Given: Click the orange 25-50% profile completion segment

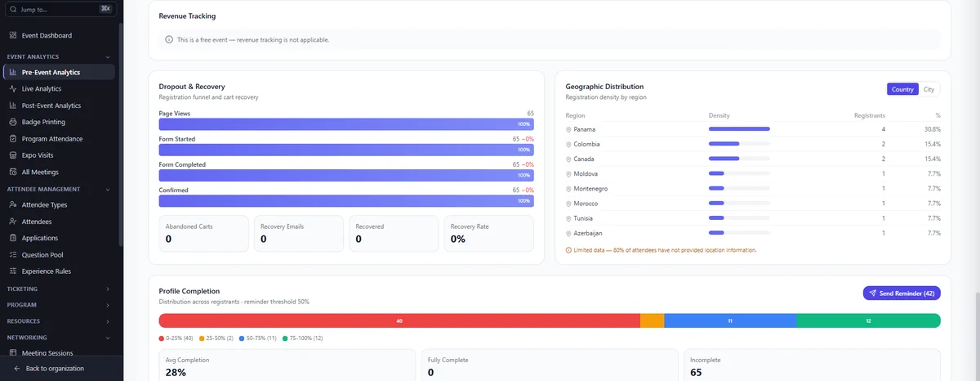Looking at the screenshot, I should click(x=652, y=321).
